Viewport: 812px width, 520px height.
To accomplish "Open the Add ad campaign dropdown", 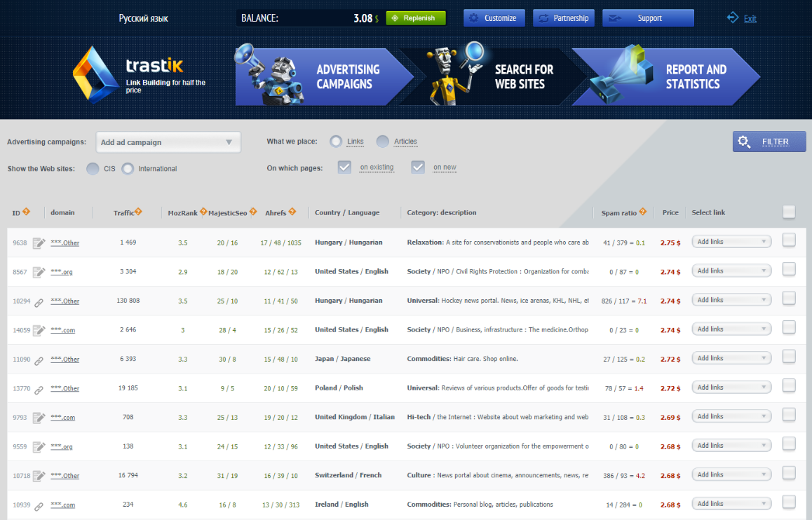I will (x=168, y=142).
